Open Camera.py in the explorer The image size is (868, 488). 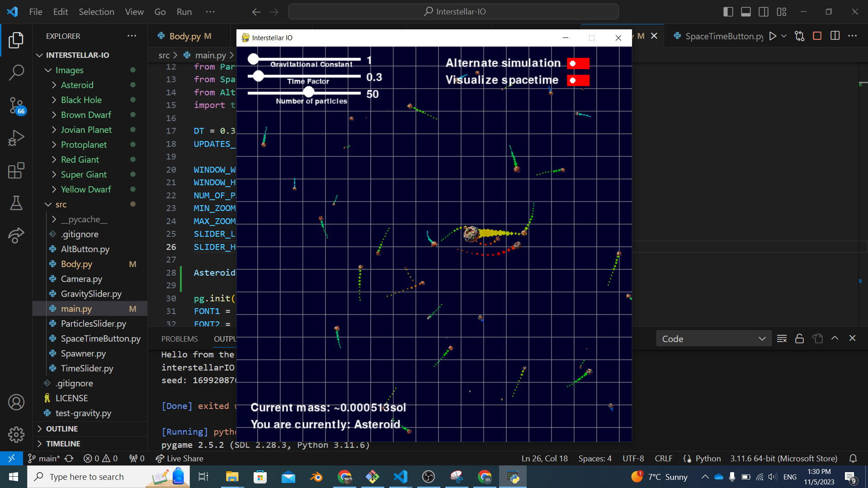tap(81, 279)
